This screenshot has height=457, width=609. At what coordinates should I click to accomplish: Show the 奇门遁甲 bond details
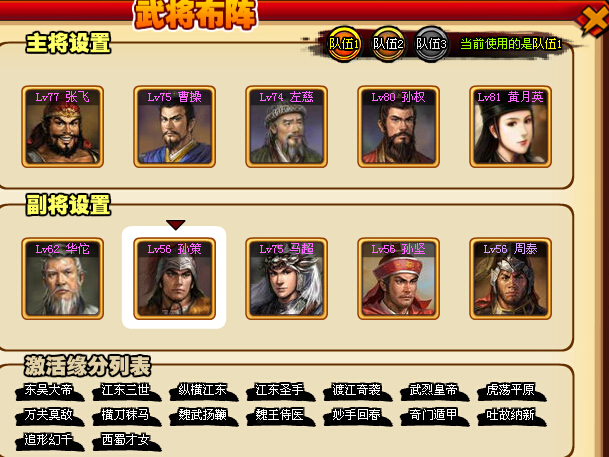pos(433,415)
